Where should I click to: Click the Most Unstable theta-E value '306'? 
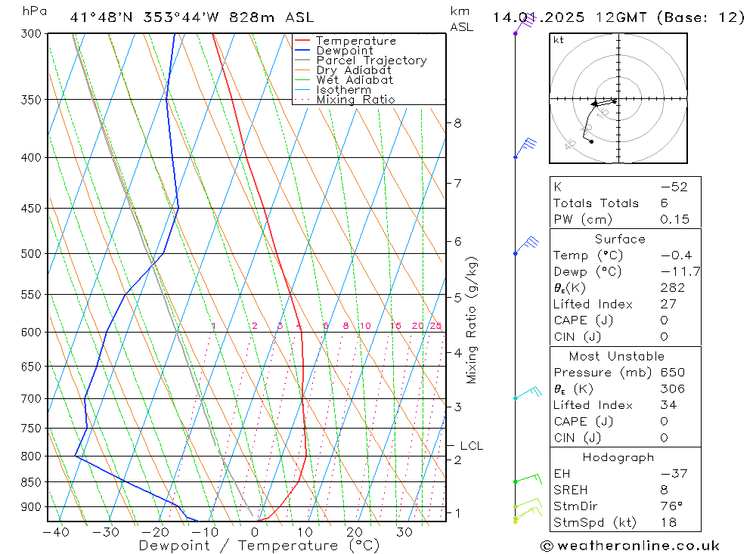point(673,388)
